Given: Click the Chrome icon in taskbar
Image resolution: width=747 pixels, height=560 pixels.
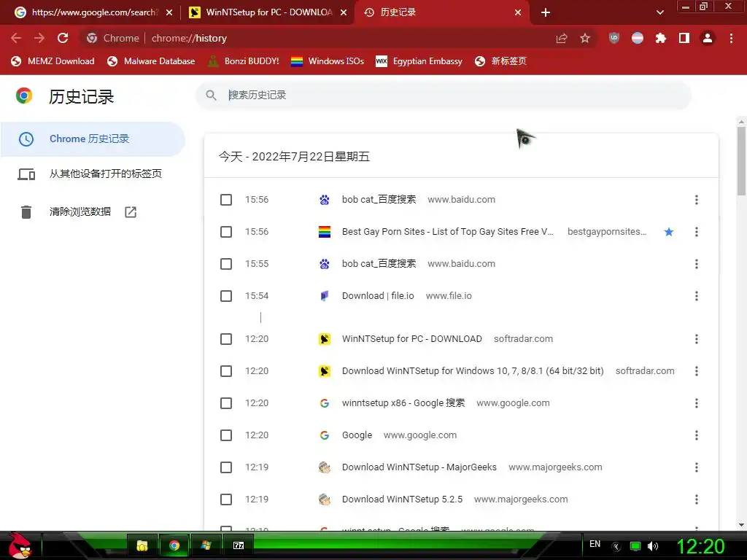Looking at the screenshot, I should pos(174,545).
